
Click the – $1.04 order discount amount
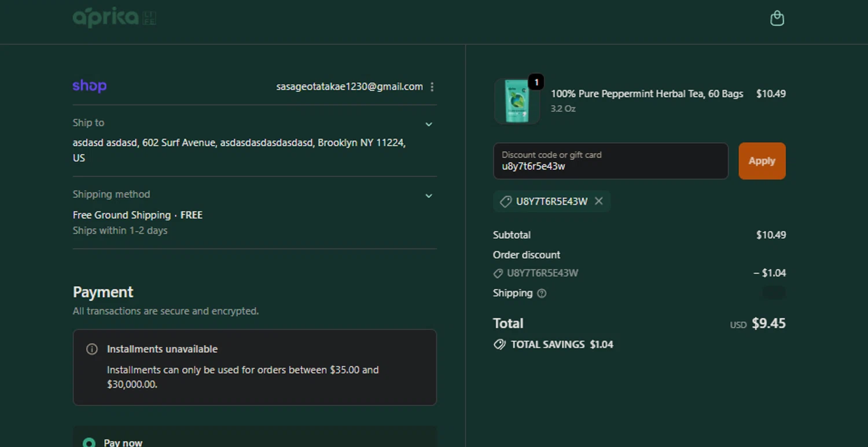[x=770, y=273]
